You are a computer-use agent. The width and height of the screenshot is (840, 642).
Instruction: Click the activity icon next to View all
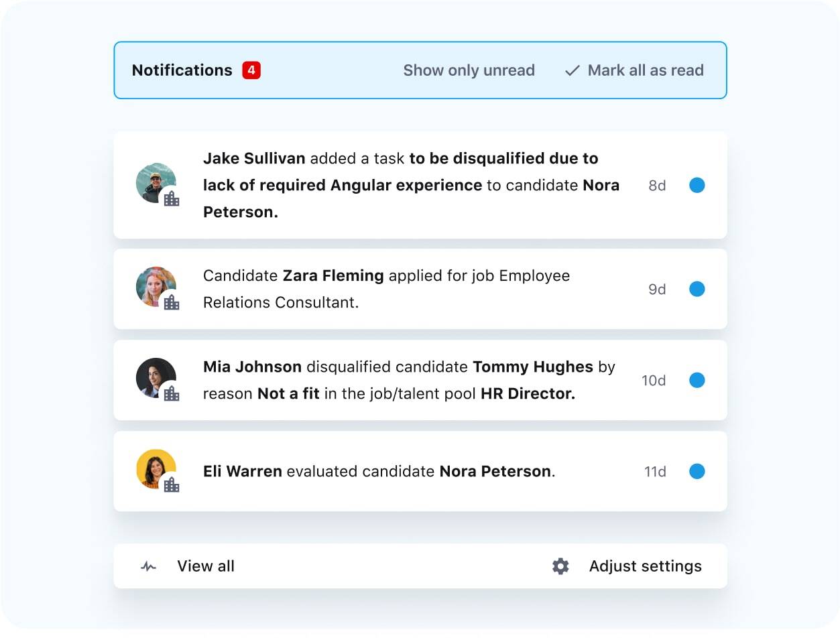147,566
